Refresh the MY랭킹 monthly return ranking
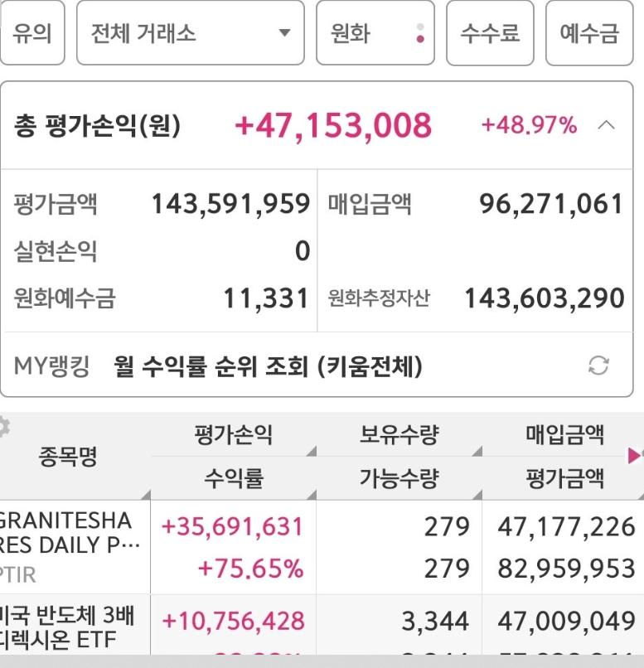This screenshot has width=644, height=668. point(598,365)
